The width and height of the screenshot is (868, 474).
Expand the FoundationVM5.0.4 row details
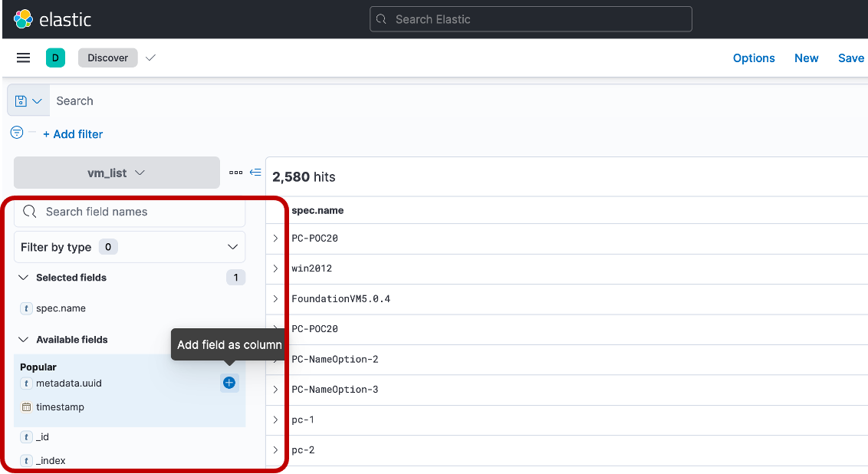276,299
